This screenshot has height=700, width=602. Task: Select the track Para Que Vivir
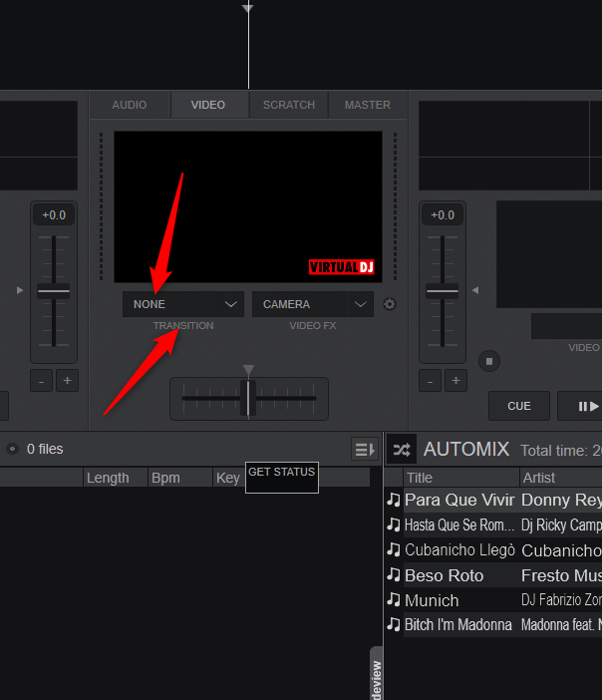459,500
